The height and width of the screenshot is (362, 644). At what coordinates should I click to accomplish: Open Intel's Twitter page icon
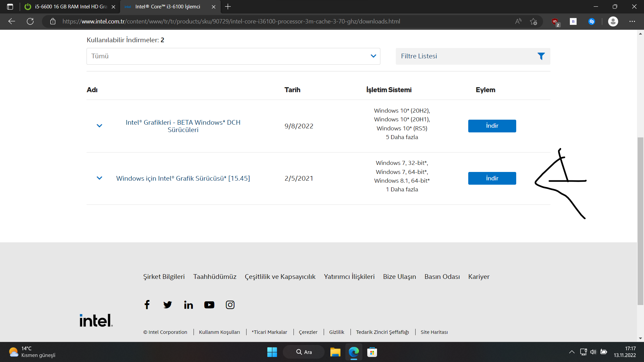coord(167,305)
